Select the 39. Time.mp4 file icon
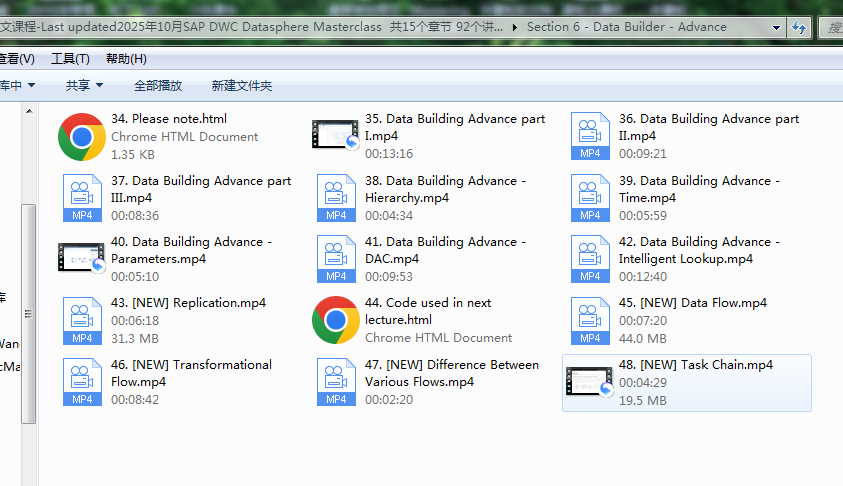The image size is (843, 486). [590, 198]
